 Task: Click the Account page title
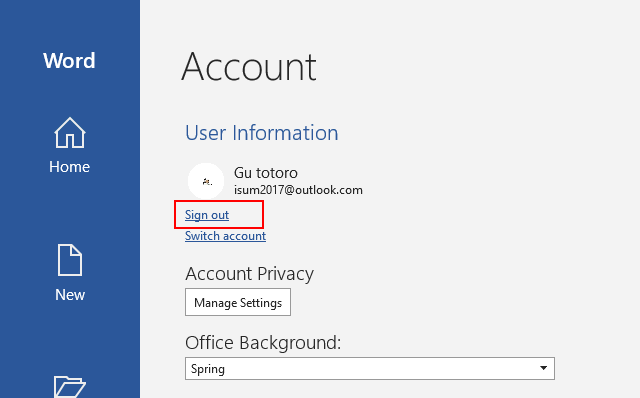point(249,67)
